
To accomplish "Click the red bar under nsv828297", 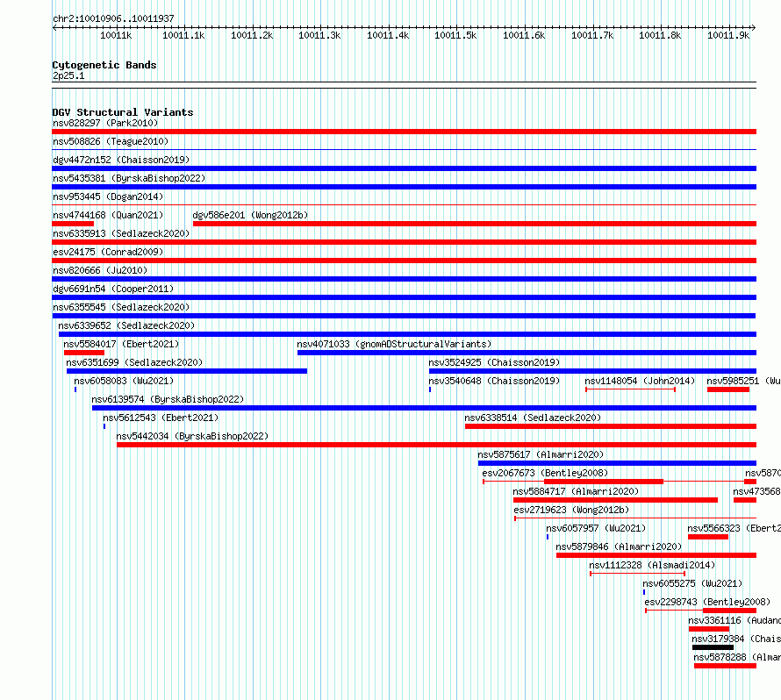I will pyautogui.click(x=404, y=132).
